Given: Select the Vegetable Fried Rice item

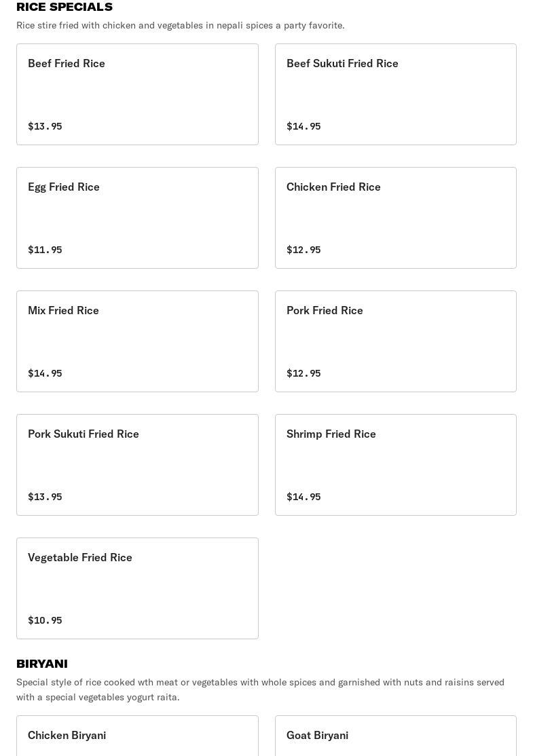Looking at the screenshot, I should click(137, 588).
